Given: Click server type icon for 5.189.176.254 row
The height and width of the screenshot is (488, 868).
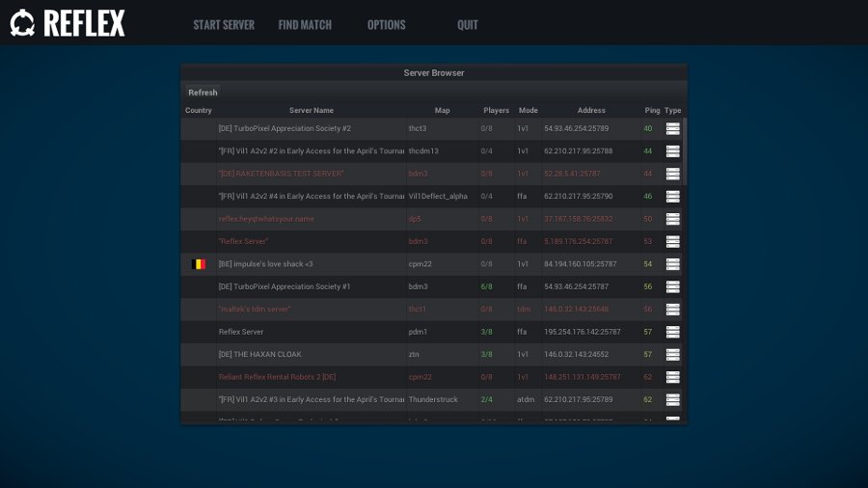Looking at the screenshot, I should click(x=672, y=242).
